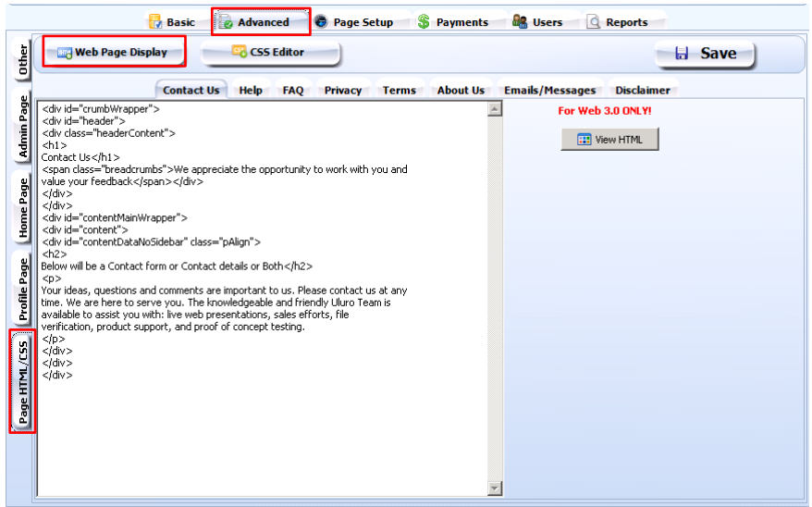
Task: Open the FAQ page tab
Action: click(293, 90)
